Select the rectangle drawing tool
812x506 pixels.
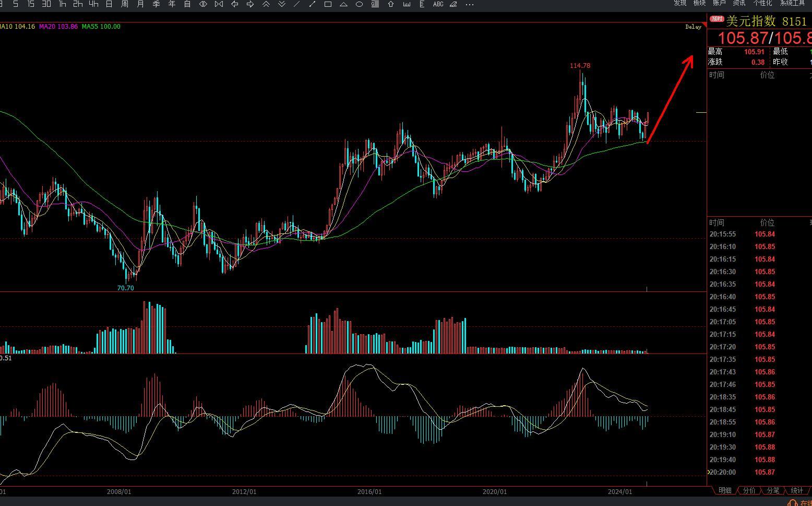coord(328,4)
